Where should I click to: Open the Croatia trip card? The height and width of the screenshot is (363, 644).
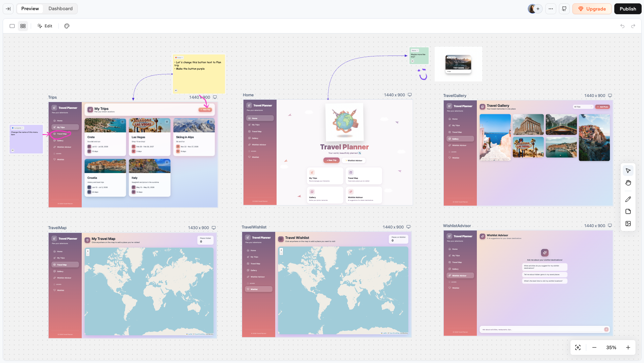click(105, 177)
